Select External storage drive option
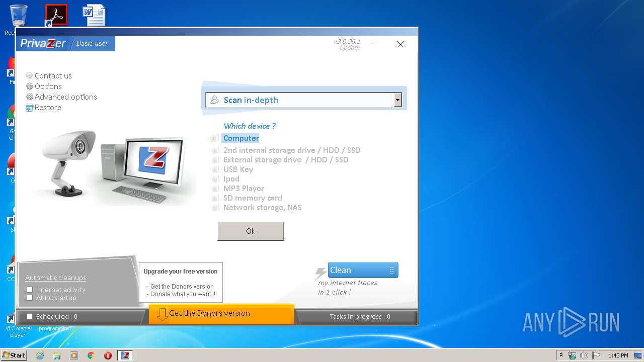 tap(286, 160)
